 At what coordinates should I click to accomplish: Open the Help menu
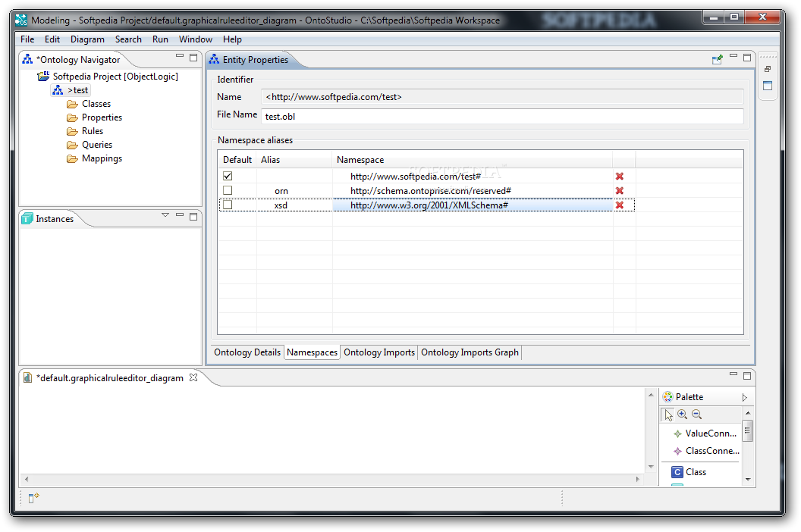232,39
